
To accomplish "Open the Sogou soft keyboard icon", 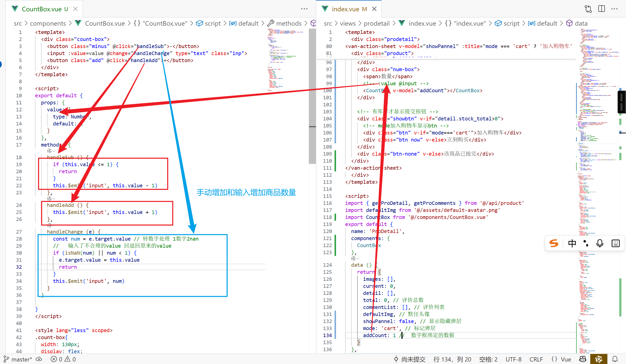I will [615, 243].
